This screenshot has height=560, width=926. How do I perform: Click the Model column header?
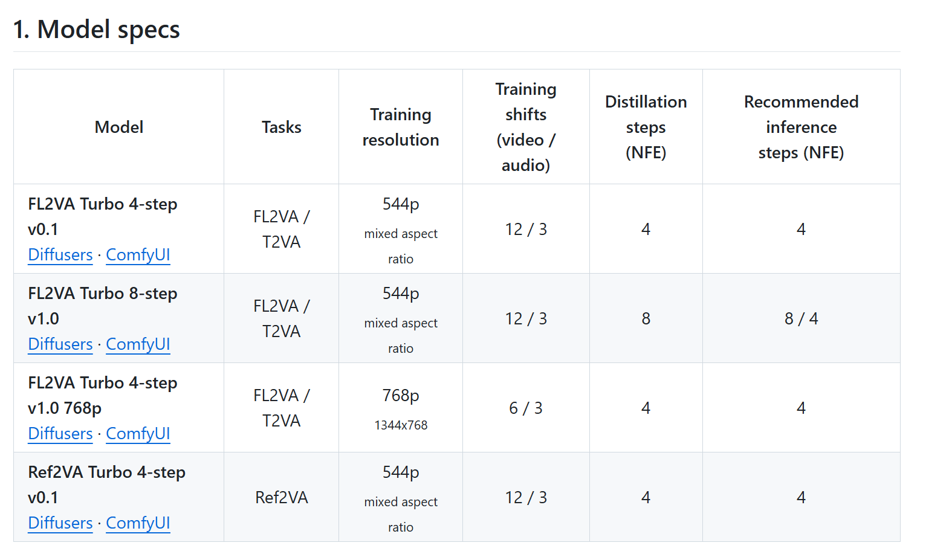pos(119,127)
